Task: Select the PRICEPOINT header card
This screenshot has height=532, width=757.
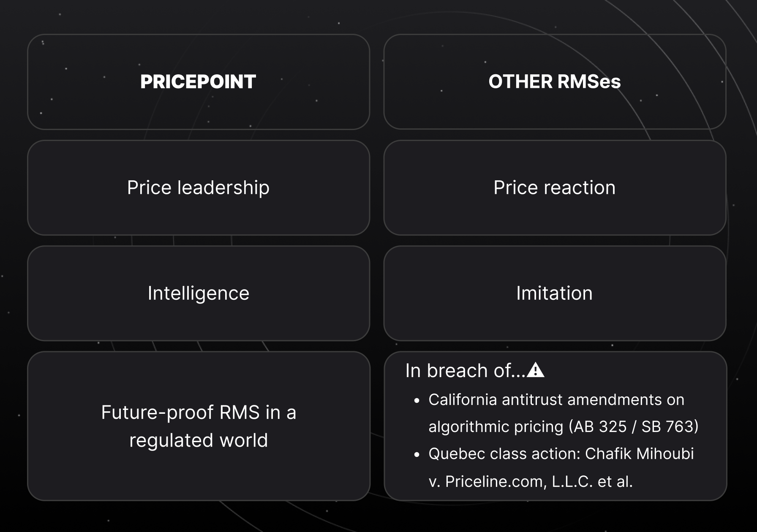Action: [199, 81]
